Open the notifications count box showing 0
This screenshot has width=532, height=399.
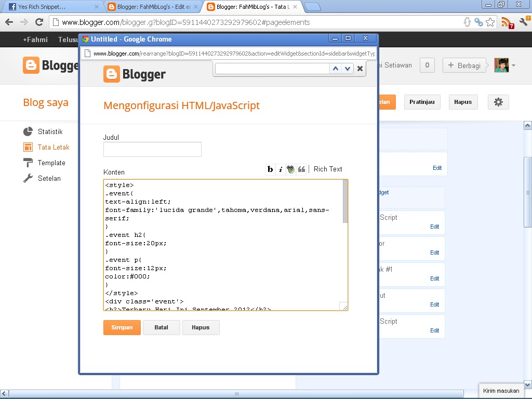click(427, 65)
